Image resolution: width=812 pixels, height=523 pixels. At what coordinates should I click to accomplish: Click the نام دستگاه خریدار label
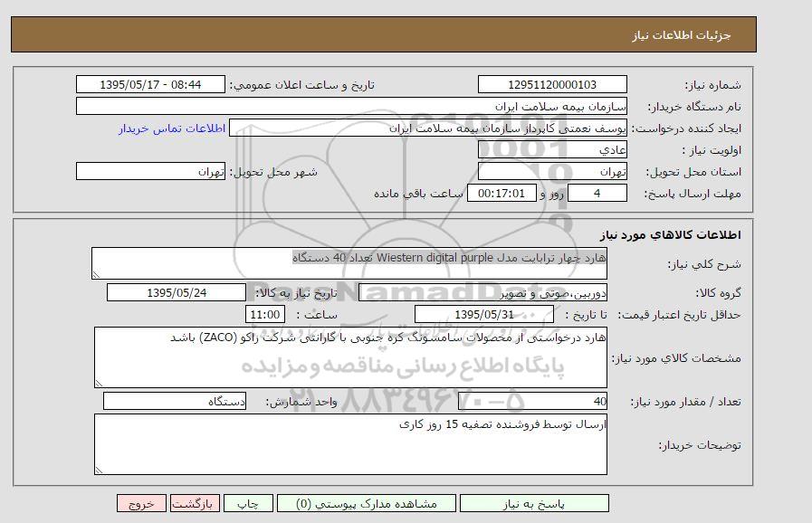point(694,107)
